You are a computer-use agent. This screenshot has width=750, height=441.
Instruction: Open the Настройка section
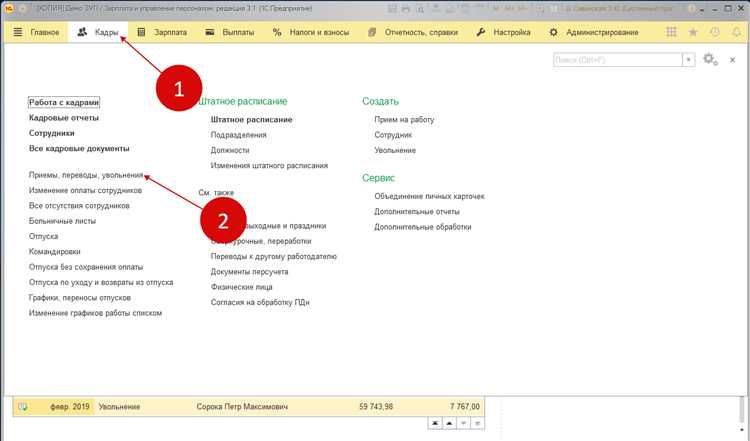coord(503,32)
